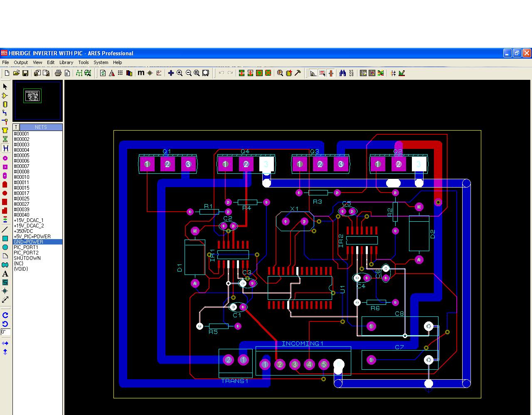Toggle the grid dots display
The width and height of the screenshot is (532, 415).
pos(121,73)
